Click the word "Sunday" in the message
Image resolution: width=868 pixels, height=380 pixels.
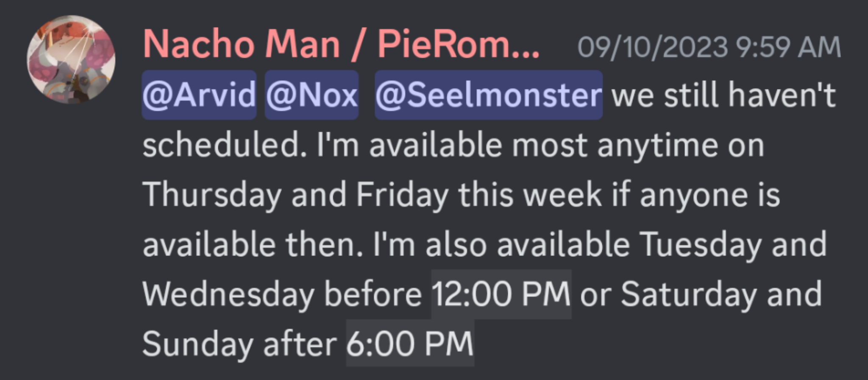pos(198,343)
